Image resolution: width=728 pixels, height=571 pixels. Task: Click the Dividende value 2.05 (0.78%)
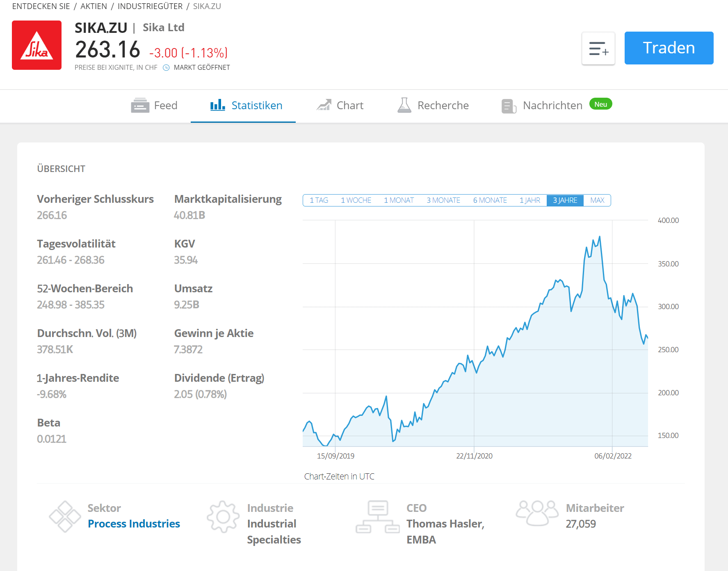pos(201,394)
